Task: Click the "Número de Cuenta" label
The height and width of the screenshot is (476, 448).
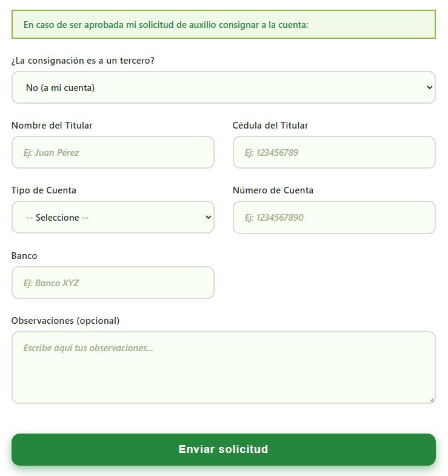Action: pyautogui.click(x=273, y=190)
